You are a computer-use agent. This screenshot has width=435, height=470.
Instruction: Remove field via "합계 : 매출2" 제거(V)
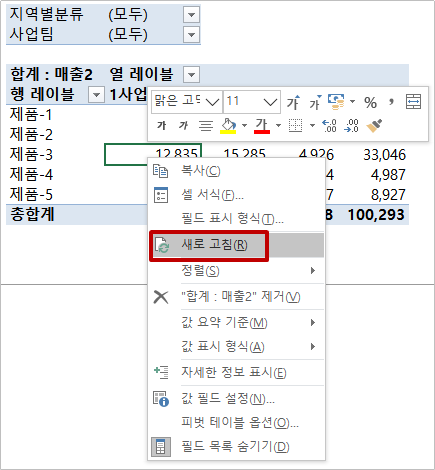[236, 296]
